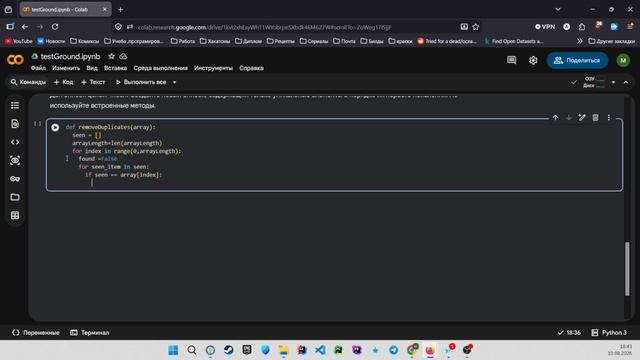Move the cell down with arrow icon
This screenshot has width=640, height=360.
pos(569,118)
